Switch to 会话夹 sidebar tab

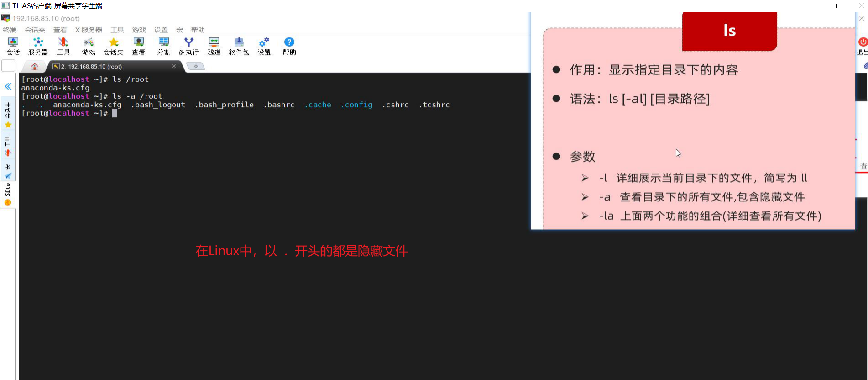point(8,115)
